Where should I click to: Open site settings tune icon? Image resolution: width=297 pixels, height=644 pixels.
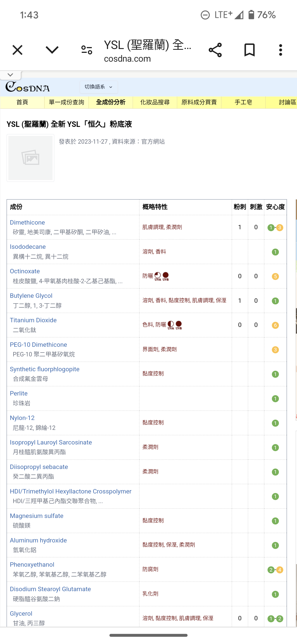tap(87, 50)
